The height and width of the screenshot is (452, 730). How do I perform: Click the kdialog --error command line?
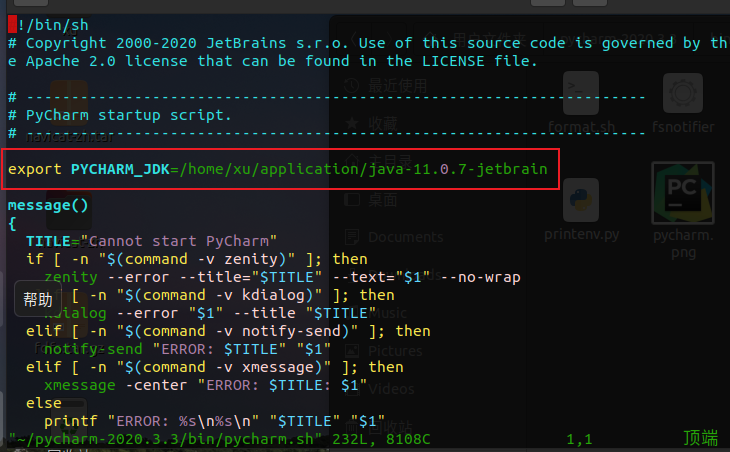pos(210,313)
